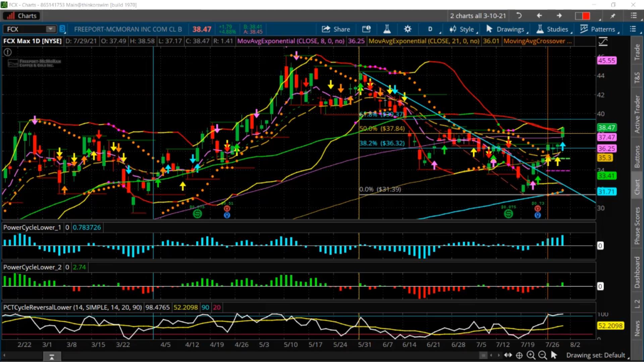Open the Dashboard sidebar tab
Image resolution: width=644 pixels, height=362 pixels.
click(x=637, y=272)
